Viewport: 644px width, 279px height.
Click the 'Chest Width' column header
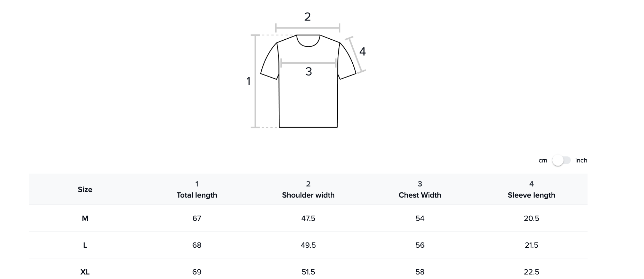420,195
